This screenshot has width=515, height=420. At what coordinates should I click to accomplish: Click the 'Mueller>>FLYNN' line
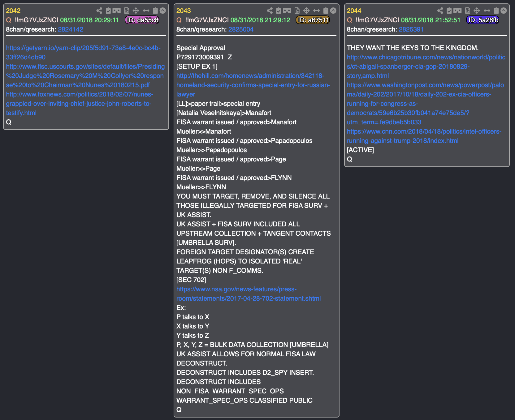pos(201,187)
